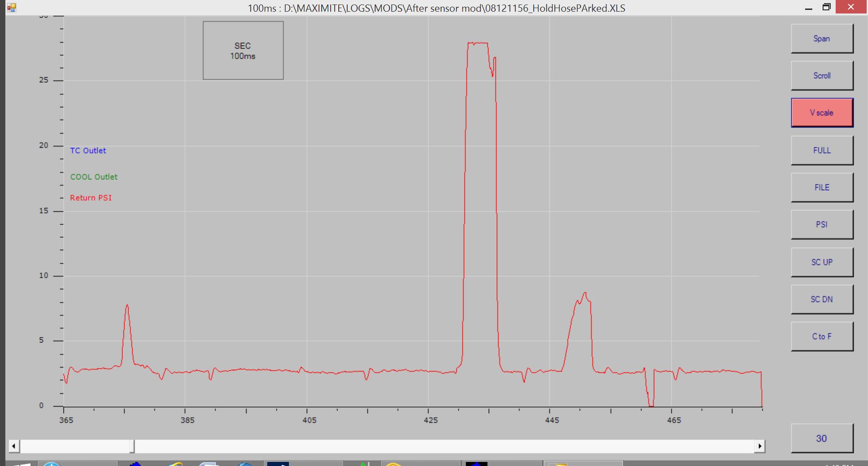
Task: Restore the window using the restore button
Action: 827,7
